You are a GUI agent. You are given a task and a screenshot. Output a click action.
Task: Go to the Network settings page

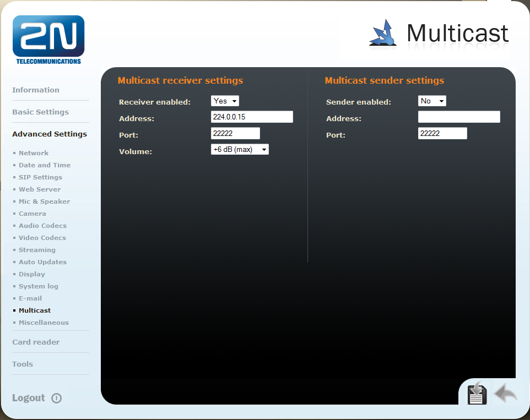tap(34, 153)
